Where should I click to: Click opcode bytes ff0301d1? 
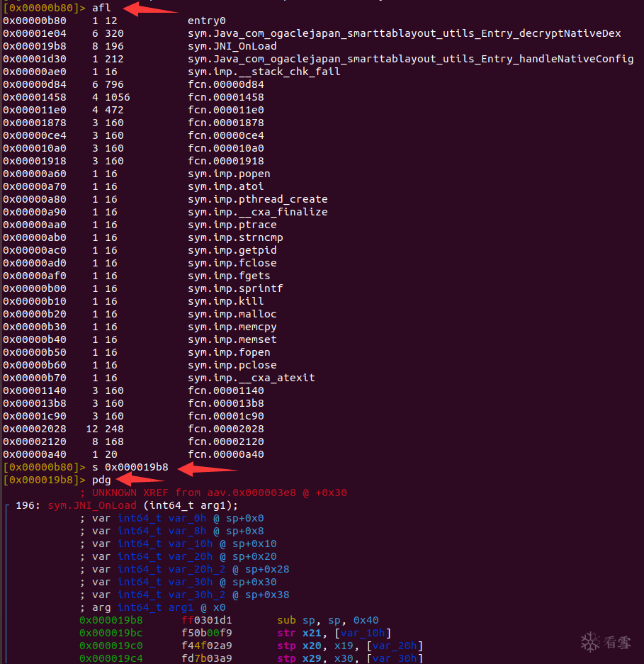pyautogui.click(x=207, y=620)
